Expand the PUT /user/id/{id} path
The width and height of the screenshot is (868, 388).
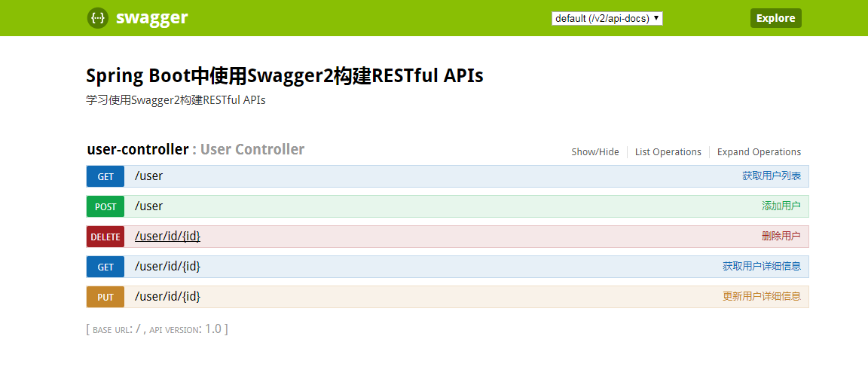coord(167,297)
